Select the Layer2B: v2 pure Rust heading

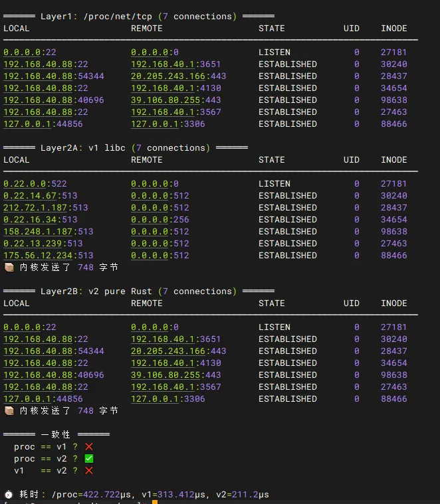click(x=139, y=292)
